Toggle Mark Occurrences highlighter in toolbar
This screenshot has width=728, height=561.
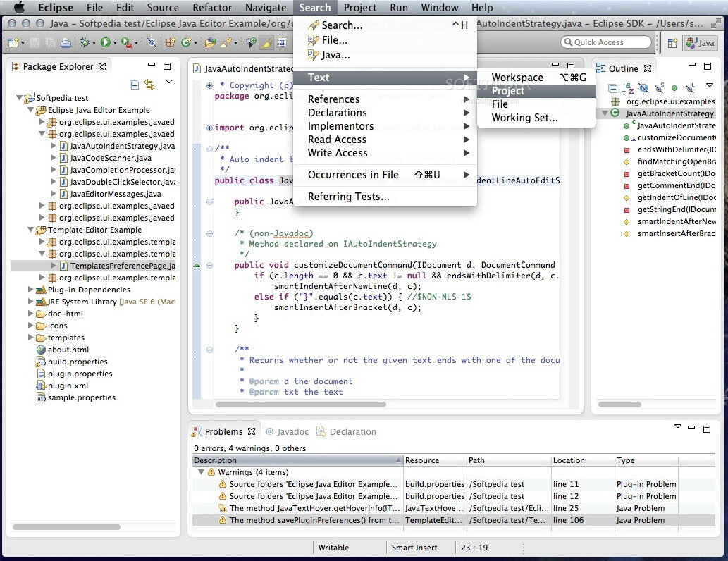click(266, 43)
